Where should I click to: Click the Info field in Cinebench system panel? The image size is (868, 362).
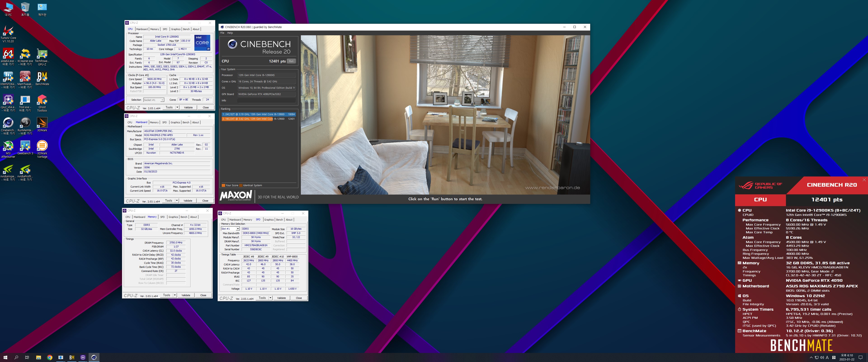(x=267, y=100)
